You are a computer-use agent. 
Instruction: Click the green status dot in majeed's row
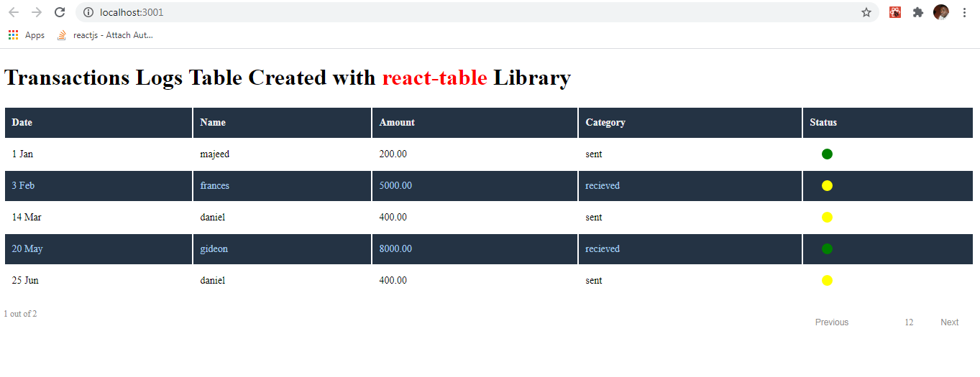(827, 154)
